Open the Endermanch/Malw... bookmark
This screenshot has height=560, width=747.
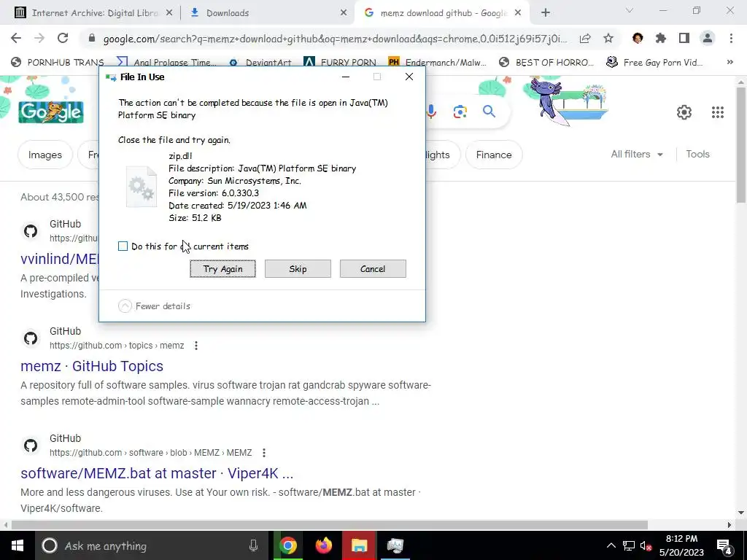[x=438, y=62]
